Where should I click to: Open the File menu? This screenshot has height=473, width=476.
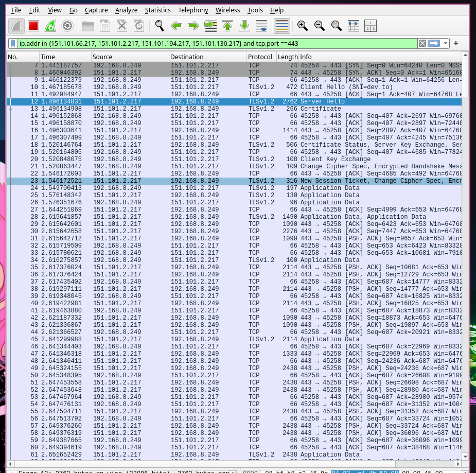coord(16,10)
